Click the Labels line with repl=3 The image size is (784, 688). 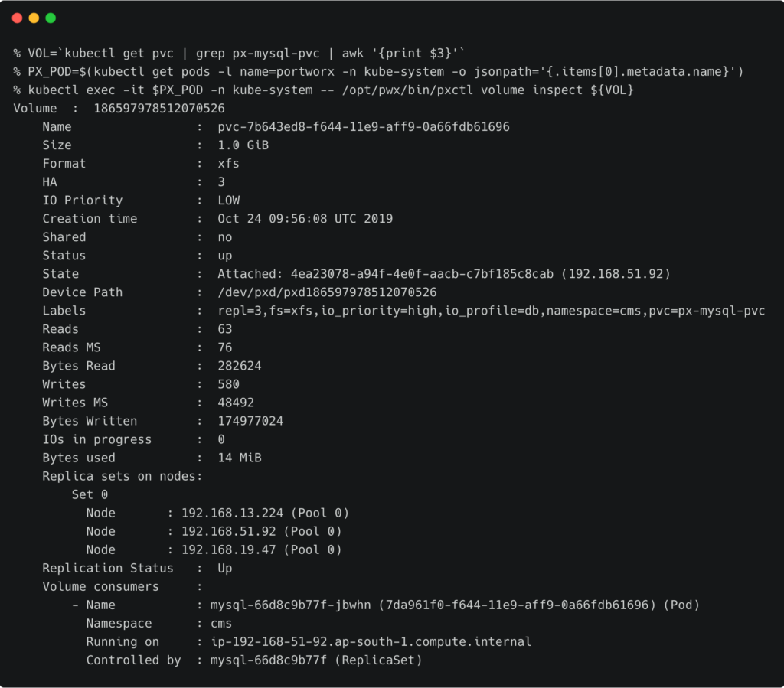click(x=491, y=311)
